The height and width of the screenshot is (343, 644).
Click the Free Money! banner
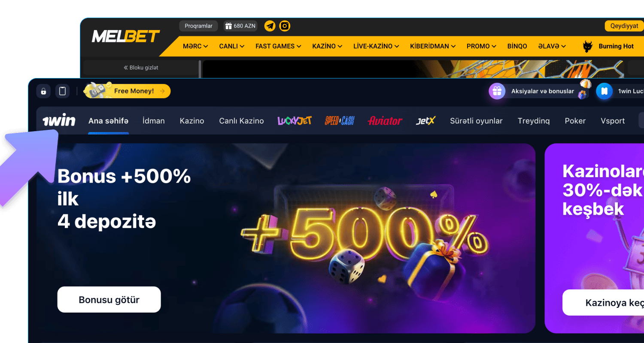pos(128,91)
